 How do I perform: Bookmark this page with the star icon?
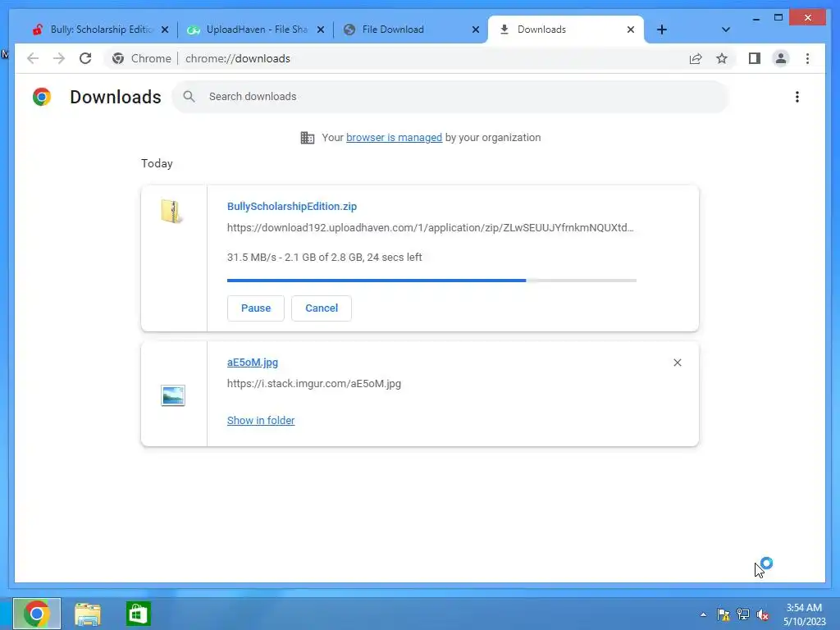point(722,58)
